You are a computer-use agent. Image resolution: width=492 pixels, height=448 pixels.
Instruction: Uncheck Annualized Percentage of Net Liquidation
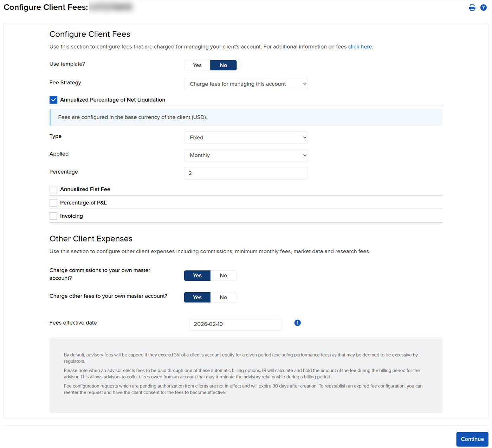tap(53, 100)
